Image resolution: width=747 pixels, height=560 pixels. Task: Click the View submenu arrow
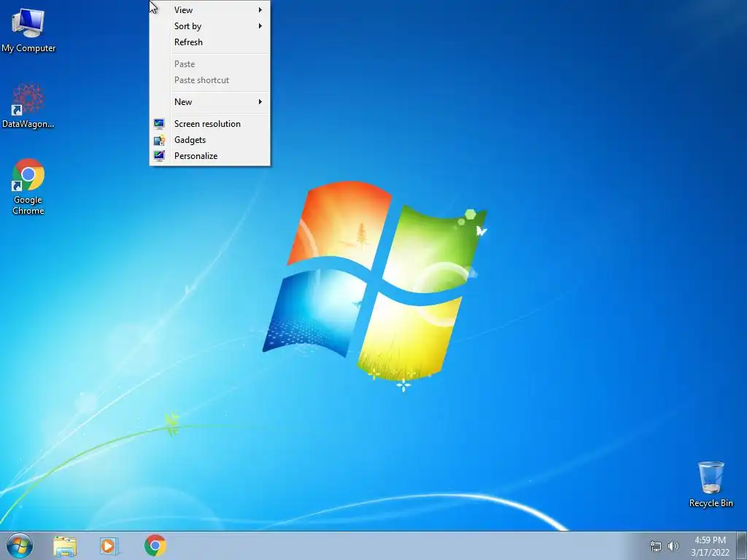(260, 10)
